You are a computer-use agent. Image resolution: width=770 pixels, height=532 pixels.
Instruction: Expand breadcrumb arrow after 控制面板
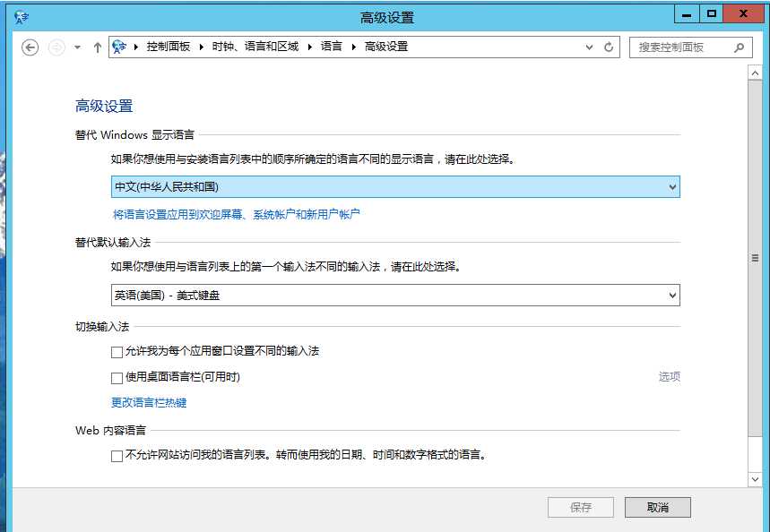pos(202,47)
